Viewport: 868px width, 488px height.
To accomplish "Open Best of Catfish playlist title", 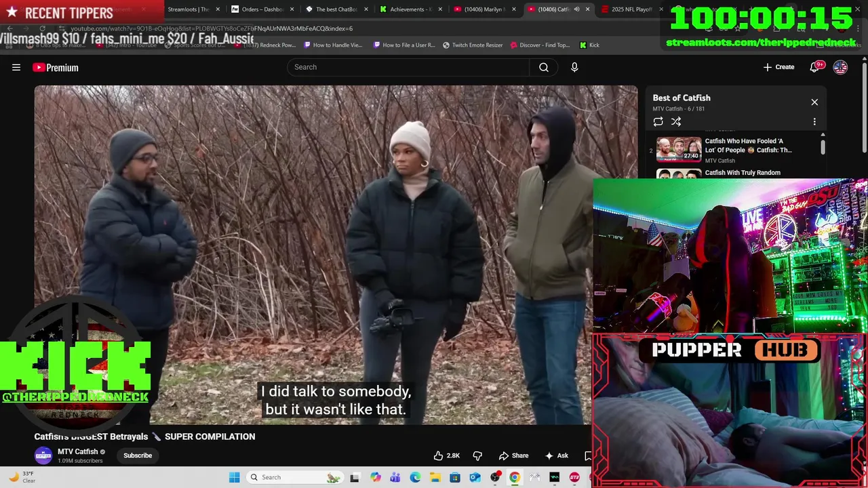I will (x=682, y=98).
